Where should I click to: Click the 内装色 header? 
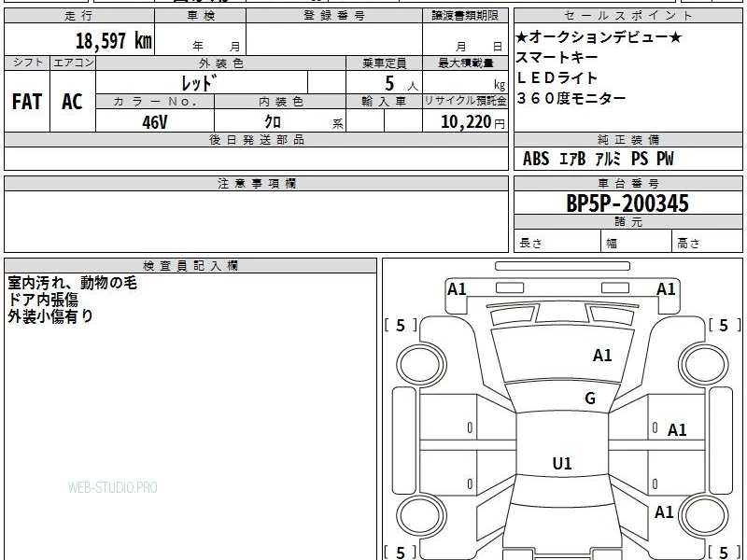280,102
